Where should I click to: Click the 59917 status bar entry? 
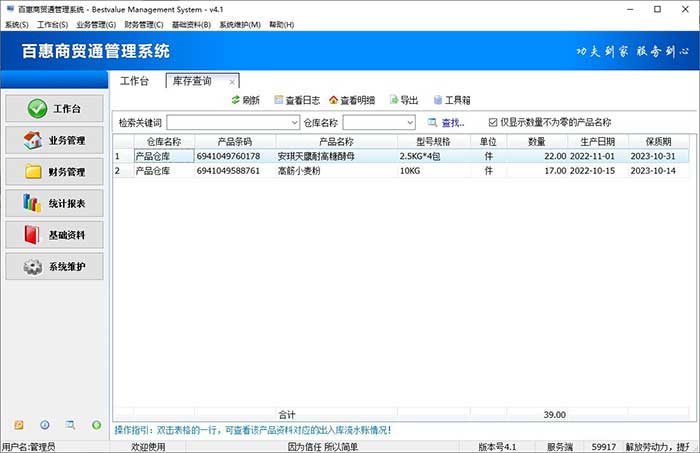coord(604,447)
